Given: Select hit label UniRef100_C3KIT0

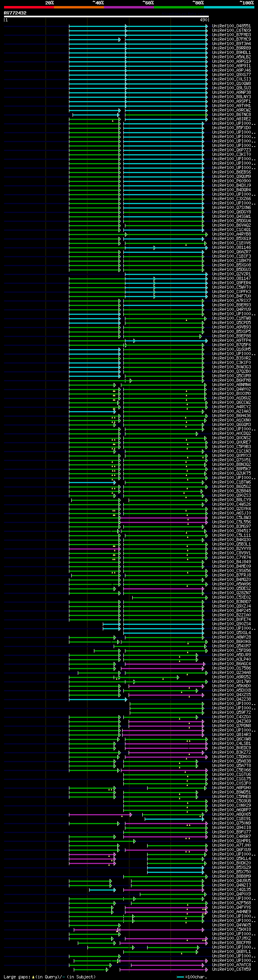Looking at the screenshot, I should coord(231,154).
